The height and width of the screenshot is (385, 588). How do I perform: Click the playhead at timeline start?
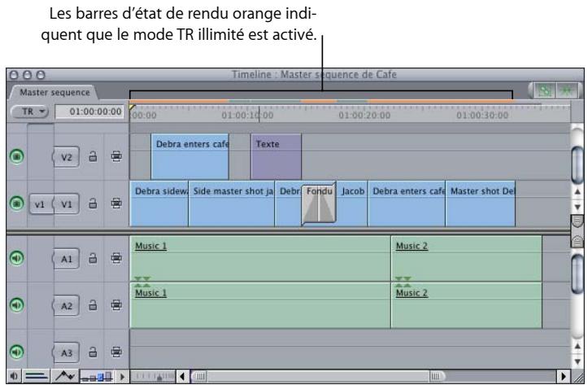click(x=132, y=107)
